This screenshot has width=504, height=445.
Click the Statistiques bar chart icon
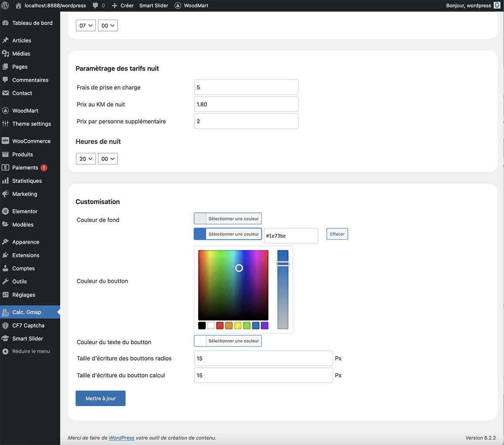5,181
